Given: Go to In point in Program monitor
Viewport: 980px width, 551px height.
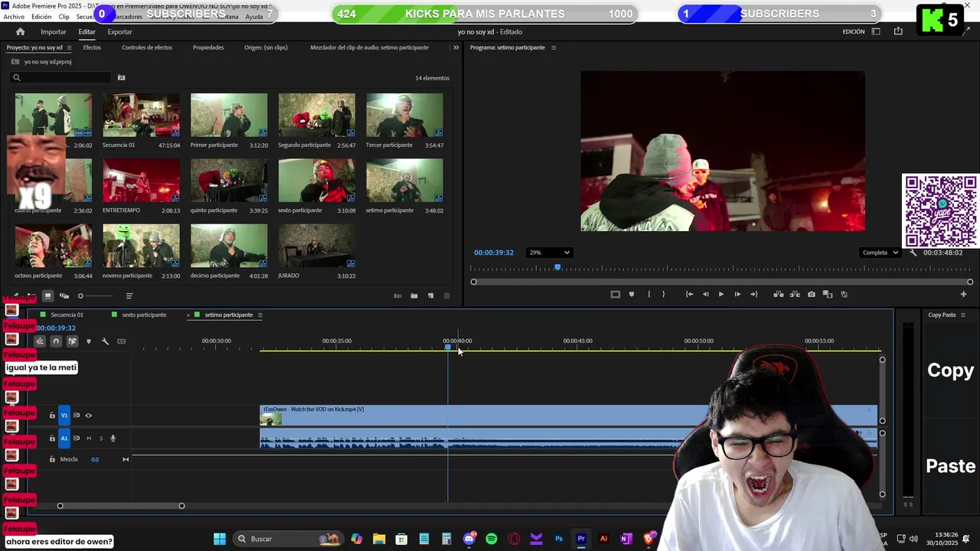Looking at the screenshot, I should (689, 295).
